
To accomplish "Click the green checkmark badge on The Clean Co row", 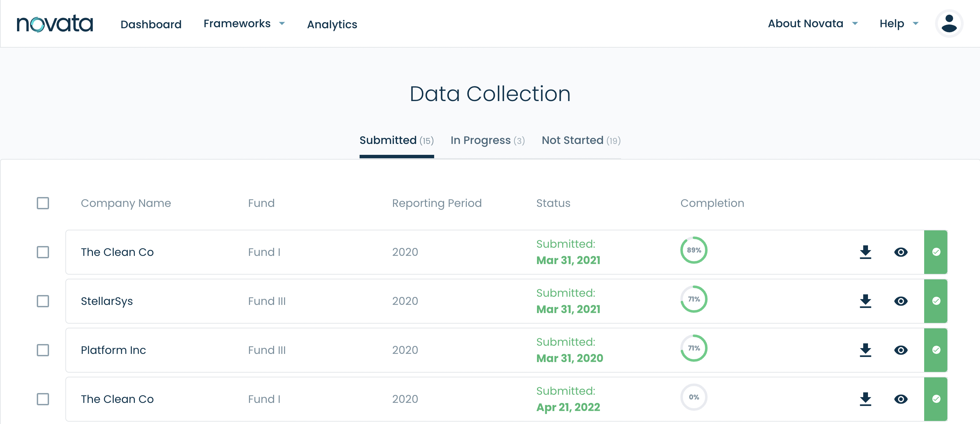I will point(936,252).
